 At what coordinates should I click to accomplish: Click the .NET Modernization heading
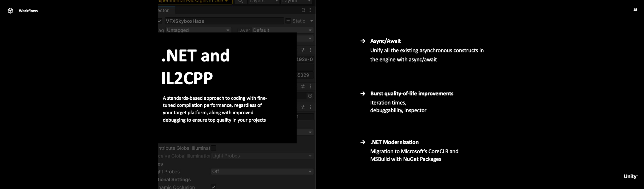(x=394, y=142)
